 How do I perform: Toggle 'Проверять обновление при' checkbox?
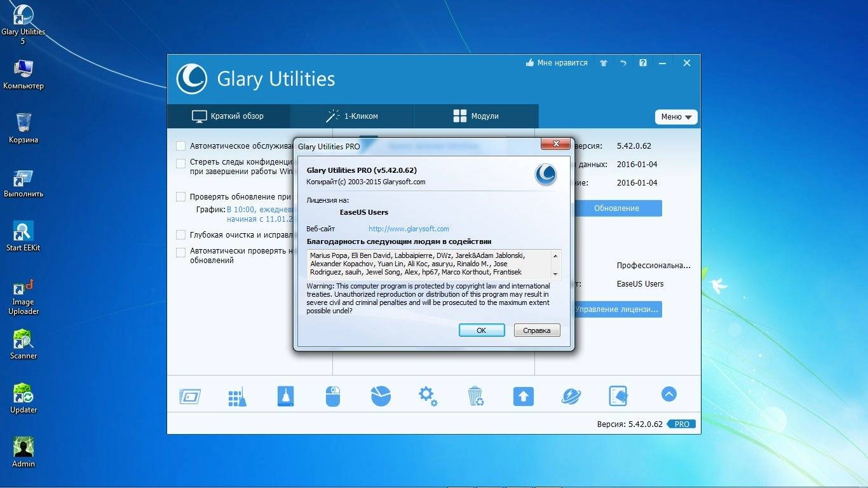click(181, 197)
